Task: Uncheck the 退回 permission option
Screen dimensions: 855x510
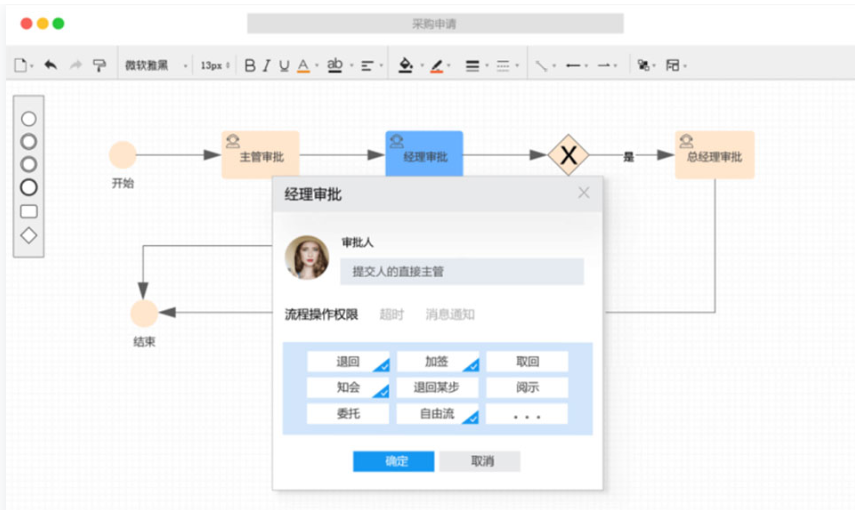Action: click(x=347, y=362)
